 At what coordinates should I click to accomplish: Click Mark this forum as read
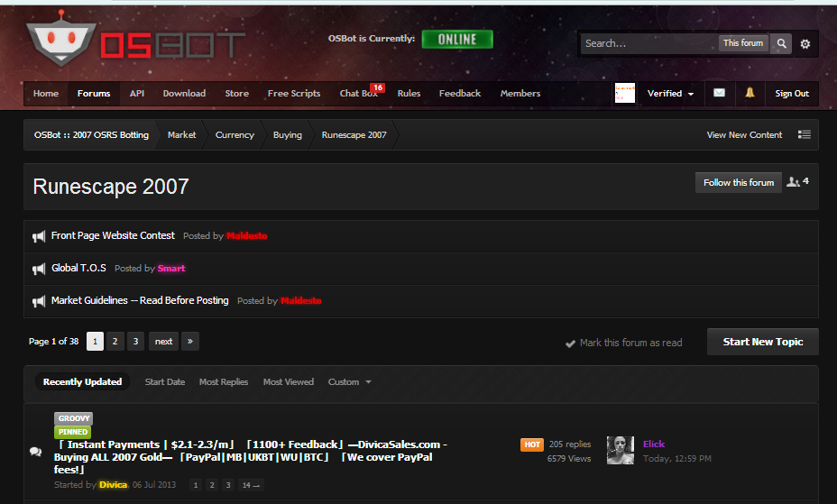[x=631, y=343]
